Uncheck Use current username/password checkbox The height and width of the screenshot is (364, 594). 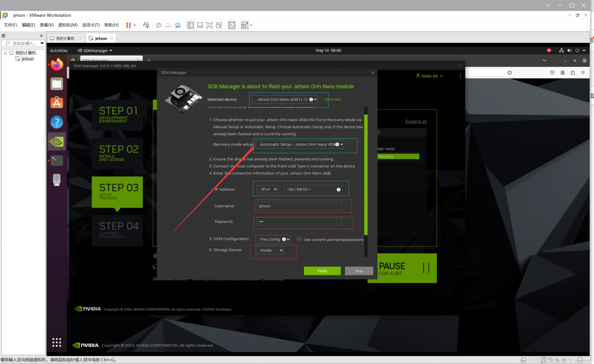[299, 239]
